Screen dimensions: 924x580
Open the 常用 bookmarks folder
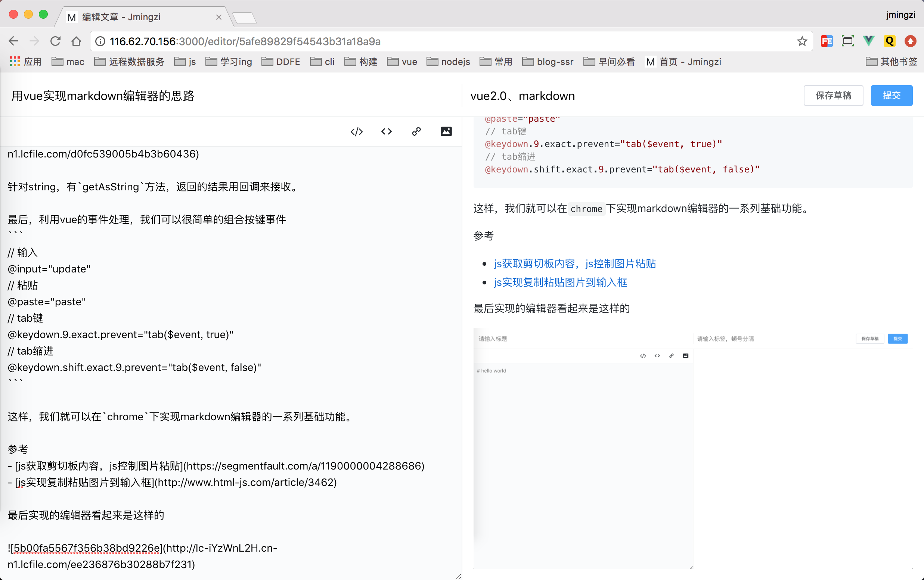[496, 62]
